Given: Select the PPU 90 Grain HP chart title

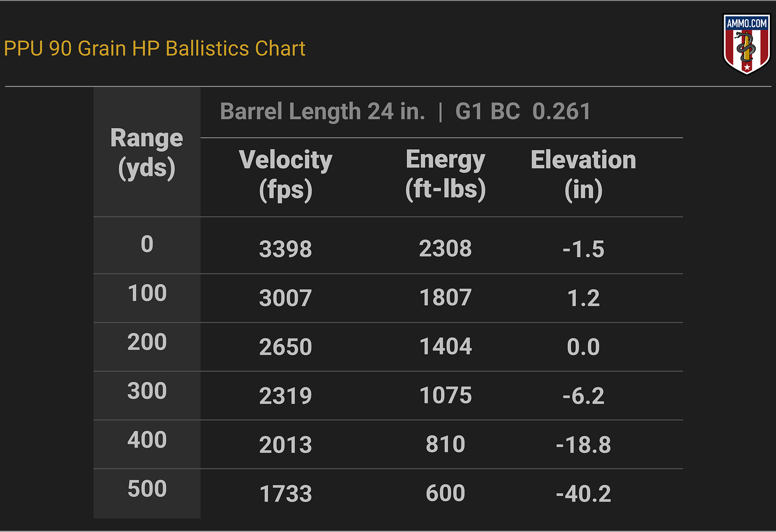Looking at the screenshot, I should point(155,48).
